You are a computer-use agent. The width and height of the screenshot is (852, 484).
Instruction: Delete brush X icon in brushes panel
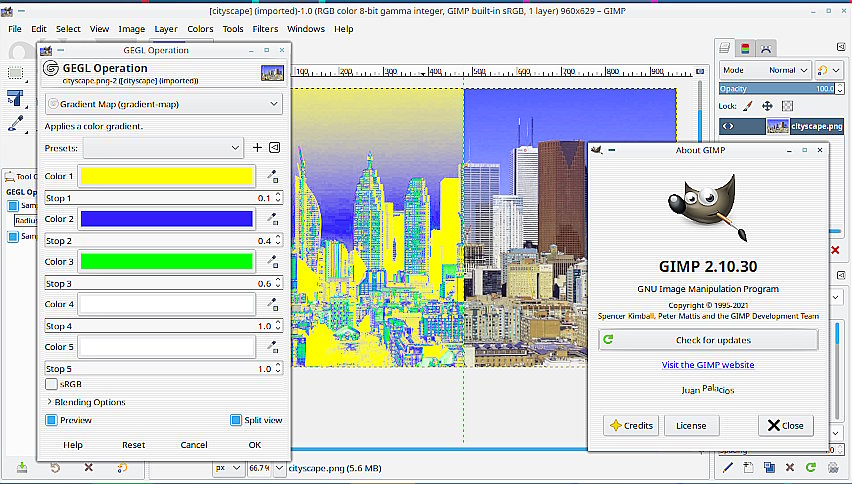click(x=790, y=467)
